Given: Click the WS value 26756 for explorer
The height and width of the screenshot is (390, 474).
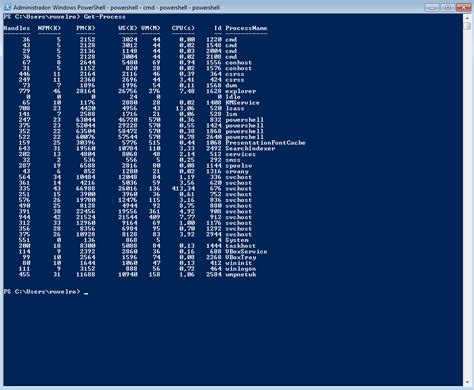Looking at the screenshot, I should [128, 91].
